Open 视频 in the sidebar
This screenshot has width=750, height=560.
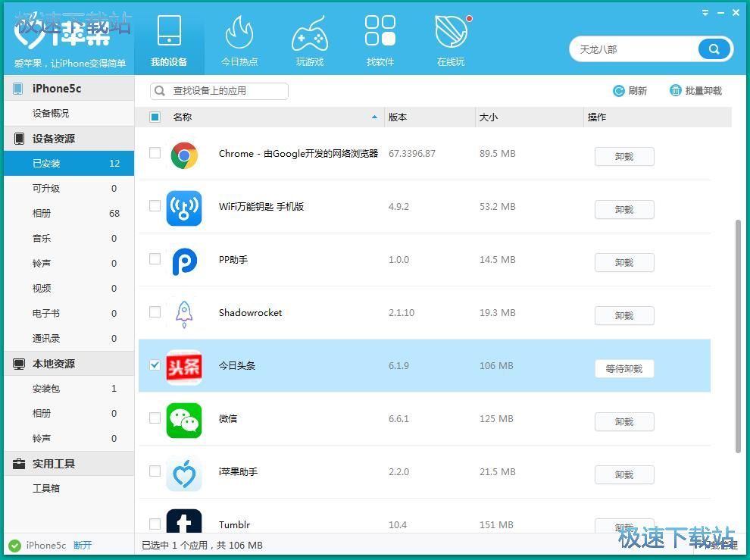tap(69, 288)
